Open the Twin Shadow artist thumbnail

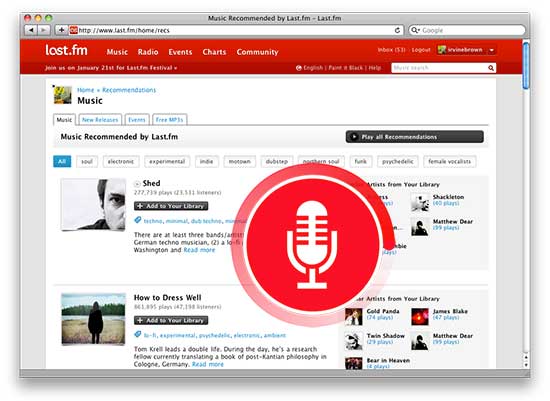[x=354, y=341]
